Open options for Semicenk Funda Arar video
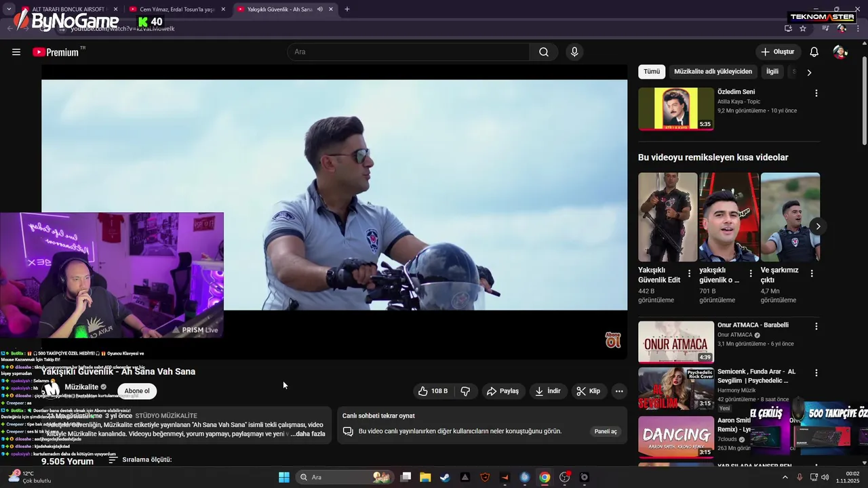The width and height of the screenshot is (868, 488). [816, 373]
